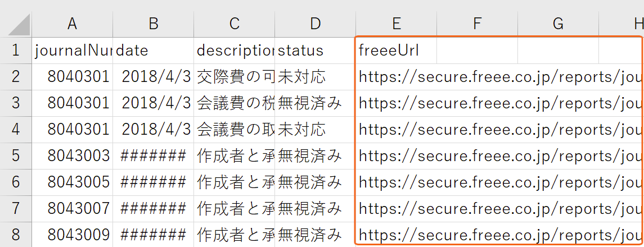This screenshot has width=644, height=247.
Task: Select cell with 交際費 description
Action: click(234, 77)
